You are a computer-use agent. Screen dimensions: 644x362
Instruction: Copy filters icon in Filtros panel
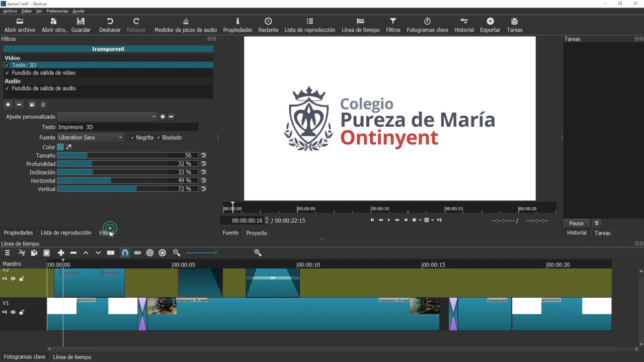[x=32, y=105]
